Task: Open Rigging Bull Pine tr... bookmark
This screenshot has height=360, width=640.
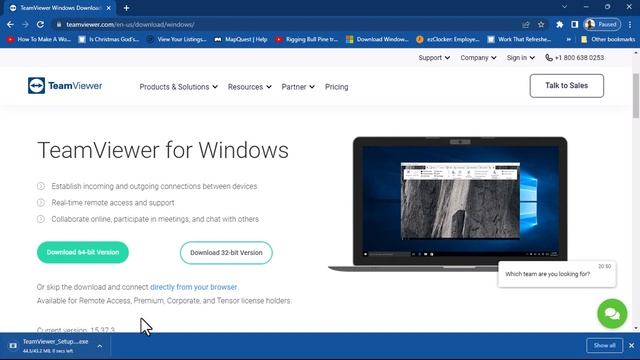Action: tap(307, 39)
